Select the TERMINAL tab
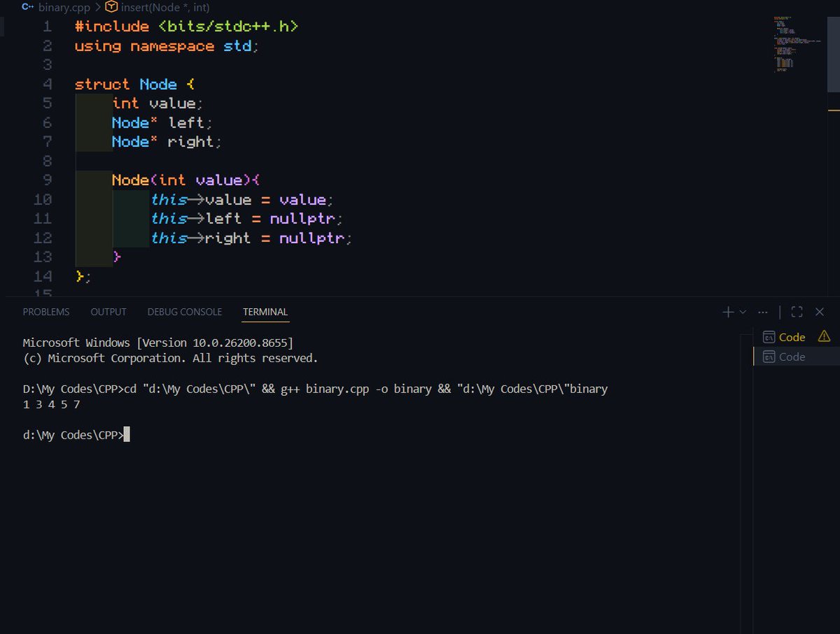The height and width of the screenshot is (634, 840). [265, 312]
